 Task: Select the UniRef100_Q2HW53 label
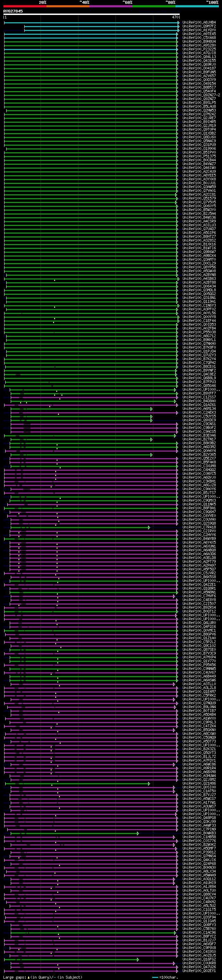pyautogui.click(x=199, y=110)
